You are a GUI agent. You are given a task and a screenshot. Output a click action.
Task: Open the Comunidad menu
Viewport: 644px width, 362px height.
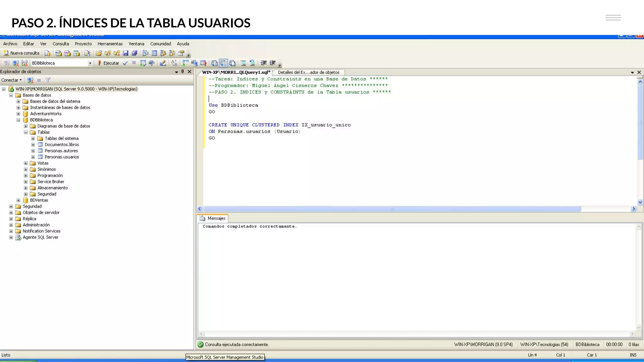pyautogui.click(x=161, y=44)
